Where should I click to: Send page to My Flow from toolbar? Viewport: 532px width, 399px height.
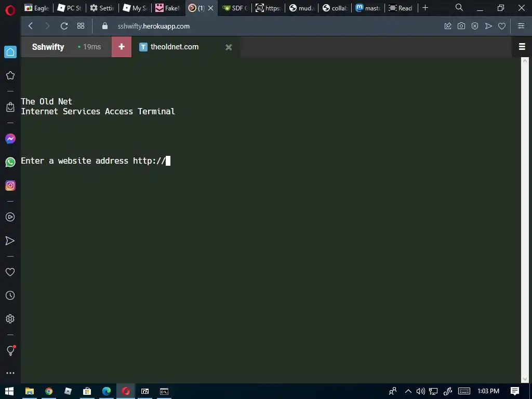488,26
